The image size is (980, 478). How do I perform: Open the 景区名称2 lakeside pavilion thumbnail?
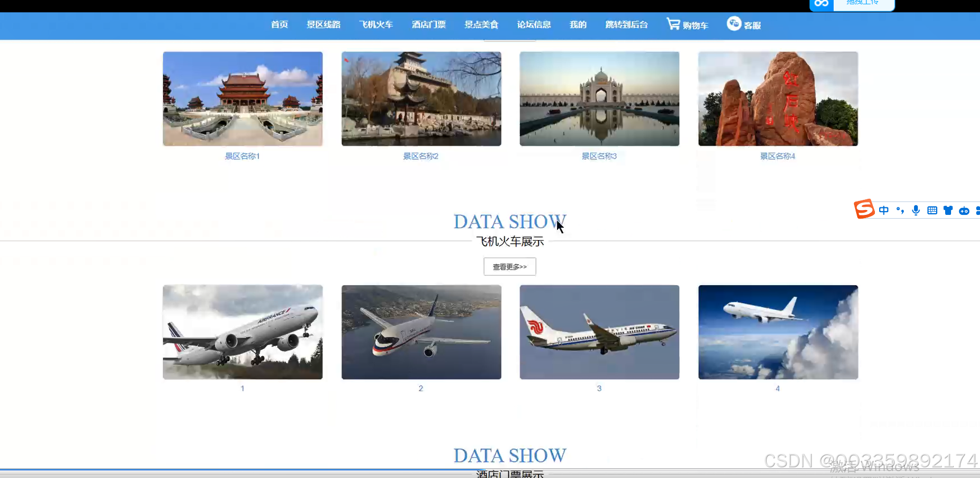pos(421,99)
